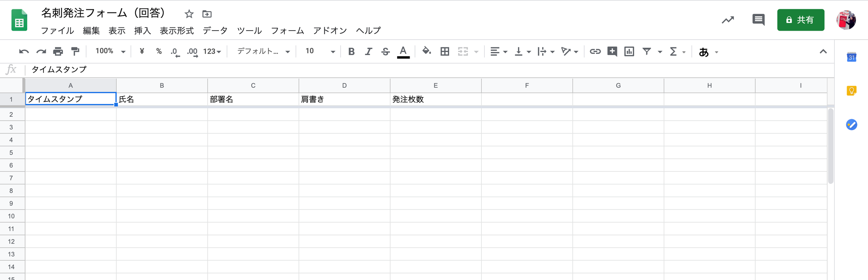Viewport: 868px width, 280px height.
Task: Open the 編集 menu
Action: point(91,31)
